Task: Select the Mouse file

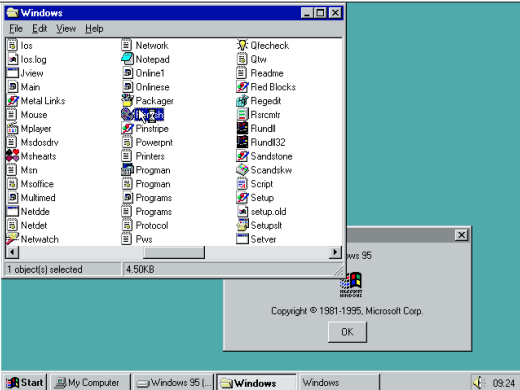Action: coord(27,114)
